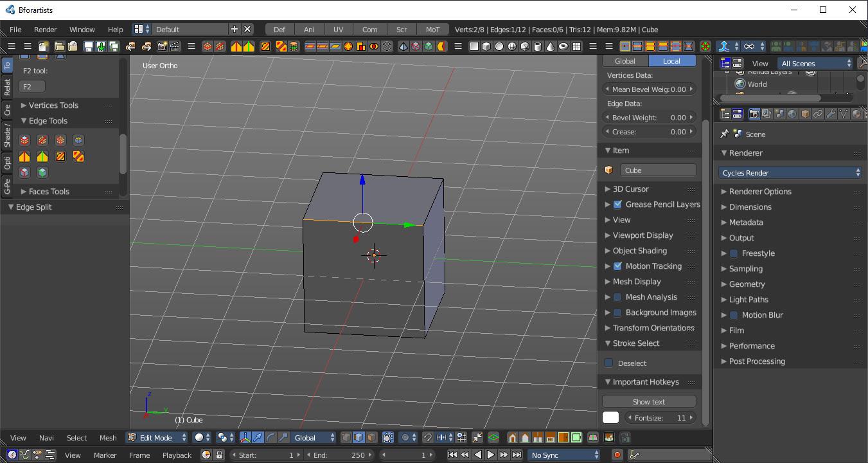The width and height of the screenshot is (868, 463).
Task: Click the render image camera icon
Action: [x=162, y=46]
